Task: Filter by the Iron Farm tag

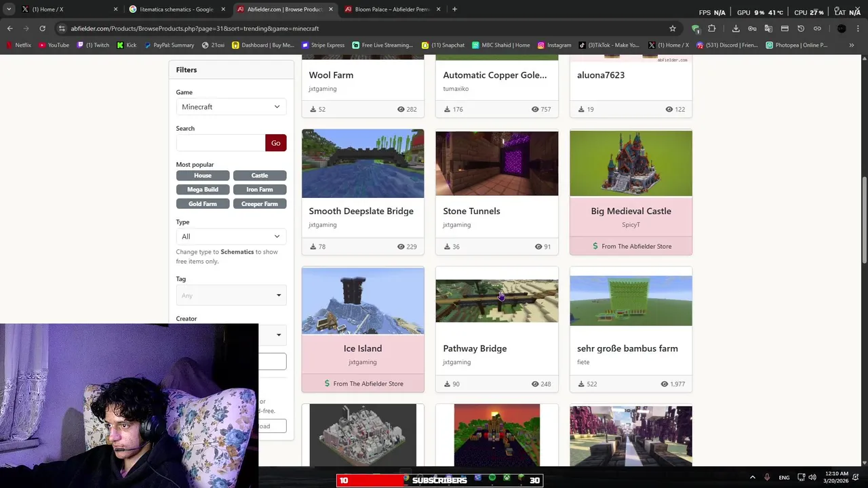Action: 259,189
